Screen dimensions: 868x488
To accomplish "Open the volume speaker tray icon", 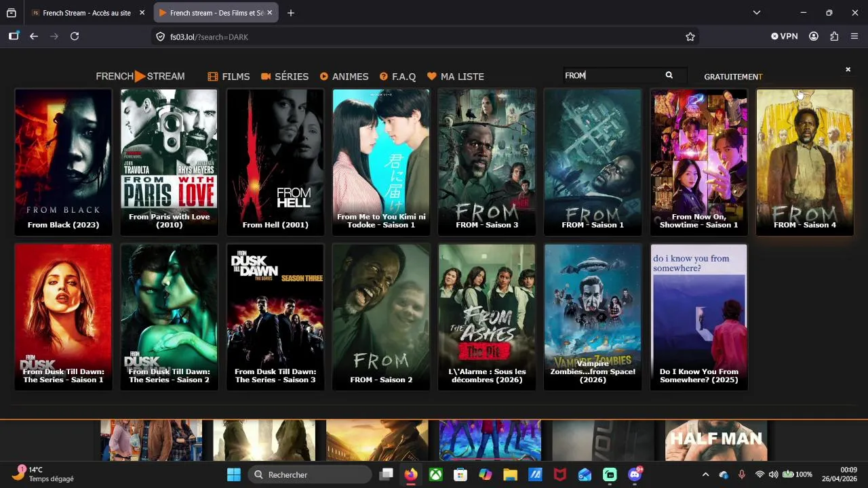I will (774, 474).
